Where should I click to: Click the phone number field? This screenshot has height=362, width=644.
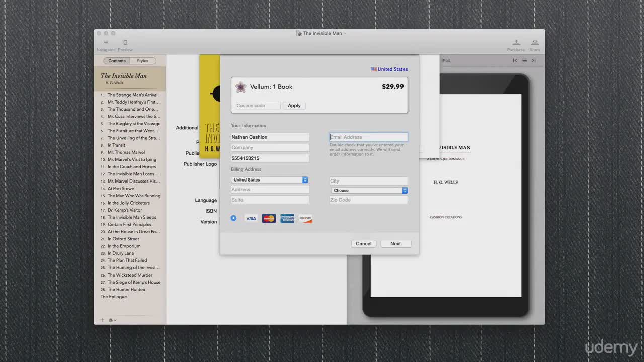270,158
